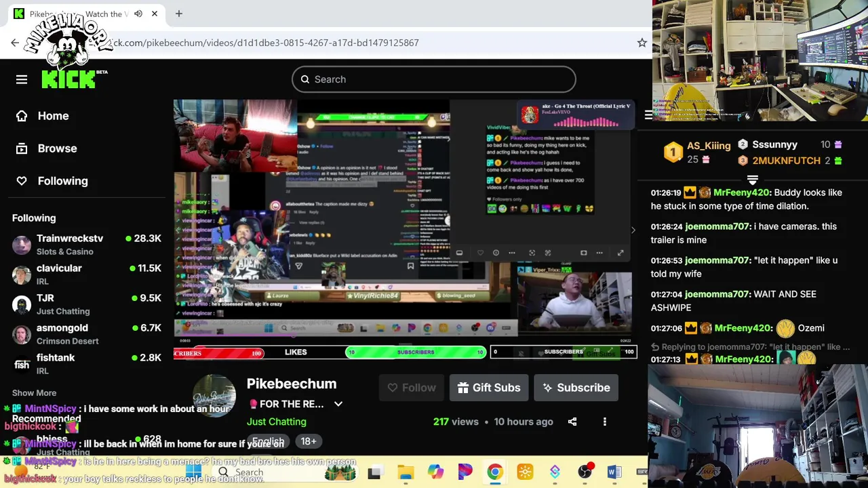Open Trainwreckstv channel from Following list
Viewport: 868px width, 488px height.
coord(87,245)
